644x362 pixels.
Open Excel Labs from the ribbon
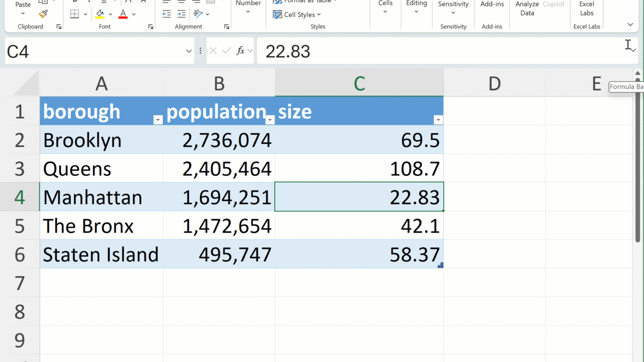tap(587, 9)
